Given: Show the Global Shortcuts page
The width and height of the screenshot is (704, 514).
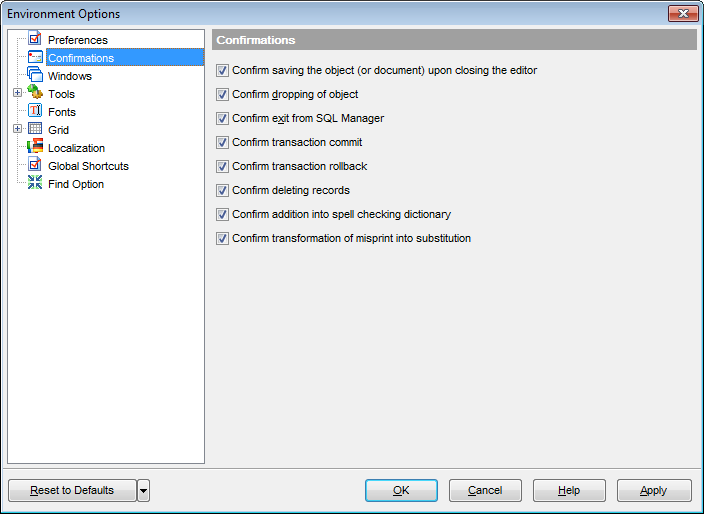Looking at the screenshot, I should point(88,166).
